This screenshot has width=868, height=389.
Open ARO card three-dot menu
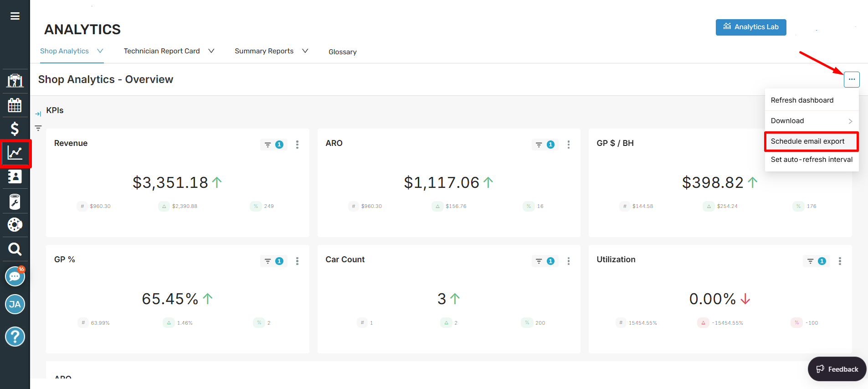click(x=568, y=145)
